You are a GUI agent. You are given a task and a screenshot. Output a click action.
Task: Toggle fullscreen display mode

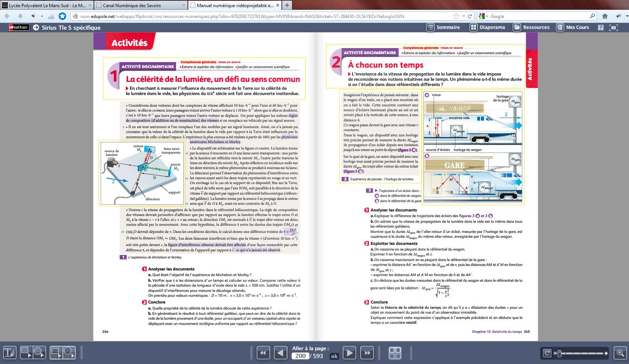point(613,27)
